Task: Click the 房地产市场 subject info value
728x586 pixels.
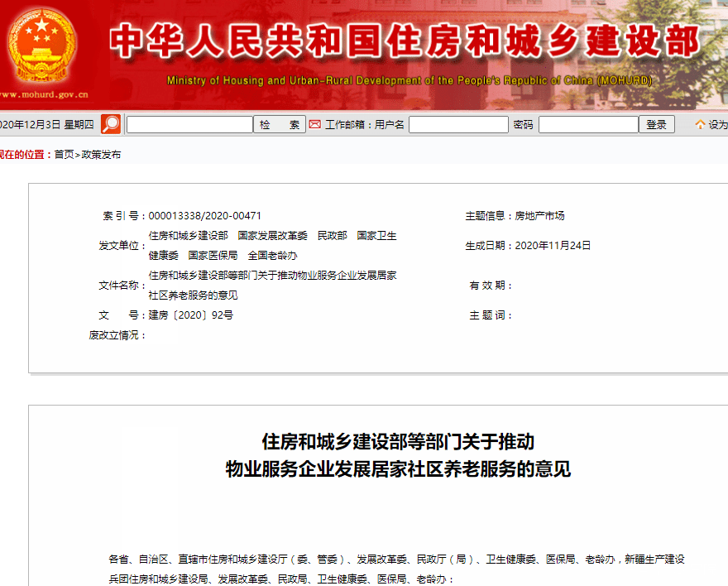Action: click(x=539, y=216)
